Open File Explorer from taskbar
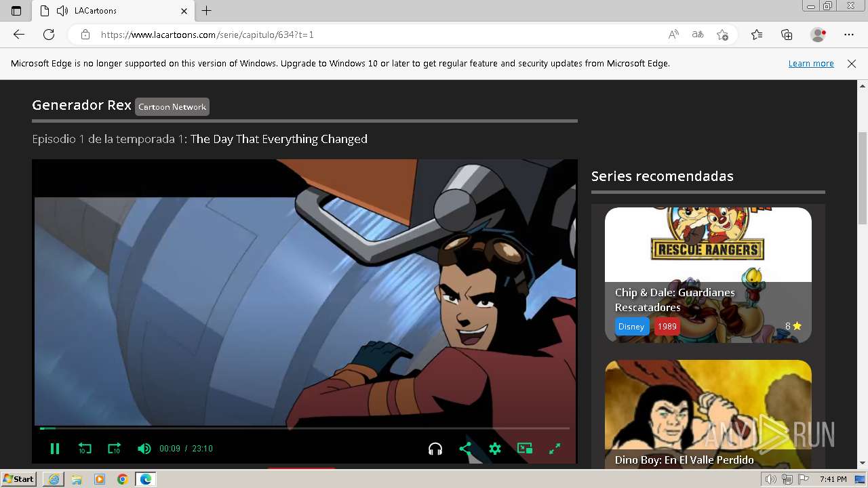The image size is (868, 488). [x=77, y=479]
